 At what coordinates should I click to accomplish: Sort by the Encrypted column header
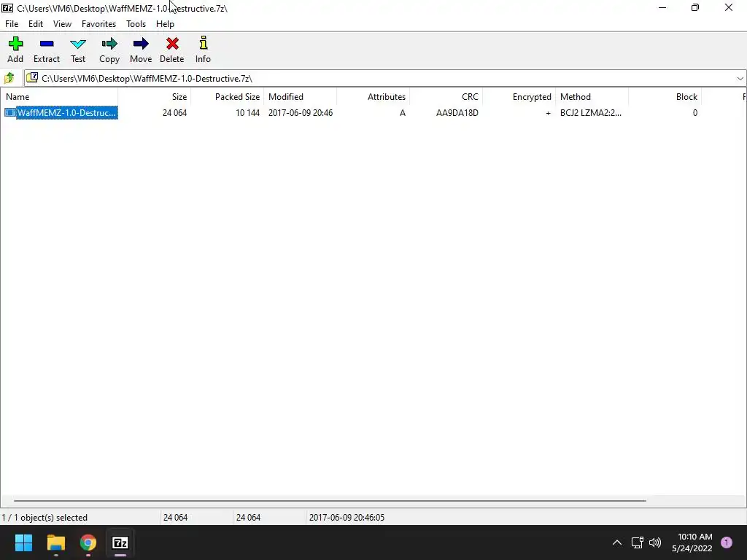(519, 97)
